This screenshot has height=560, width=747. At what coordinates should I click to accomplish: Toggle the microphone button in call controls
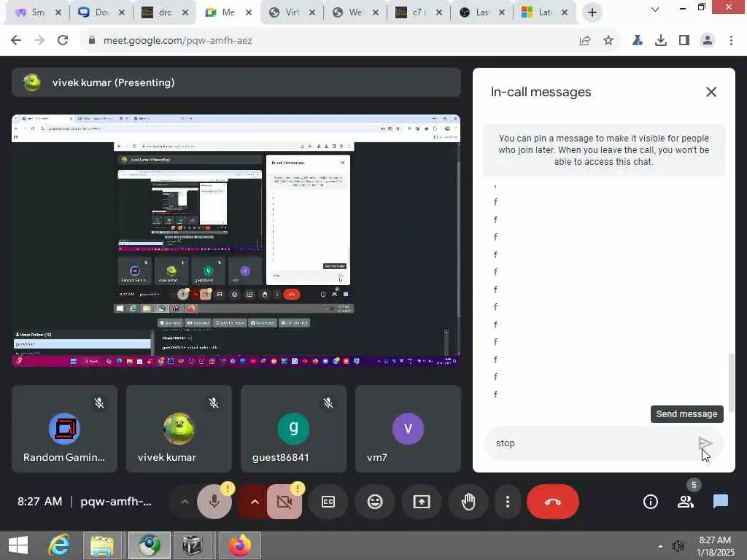pyautogui.click(x=214, y=502)
